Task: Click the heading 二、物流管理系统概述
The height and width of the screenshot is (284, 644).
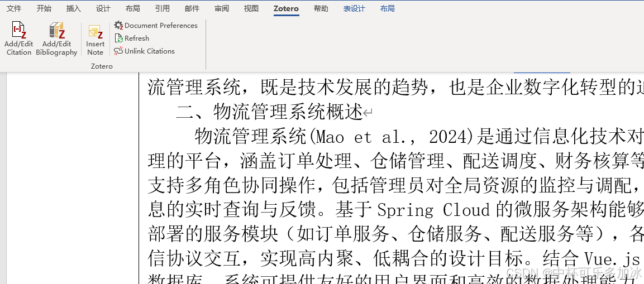Action: coord(269,112)
